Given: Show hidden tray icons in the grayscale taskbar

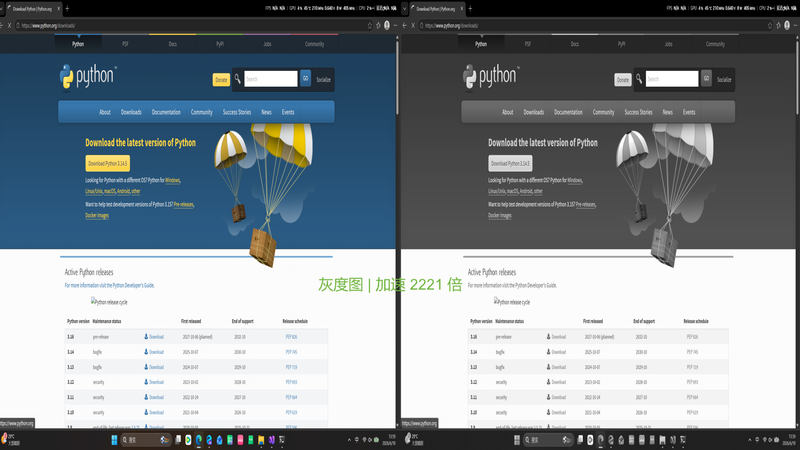Looking at the screenshot, I should [749, 440].
